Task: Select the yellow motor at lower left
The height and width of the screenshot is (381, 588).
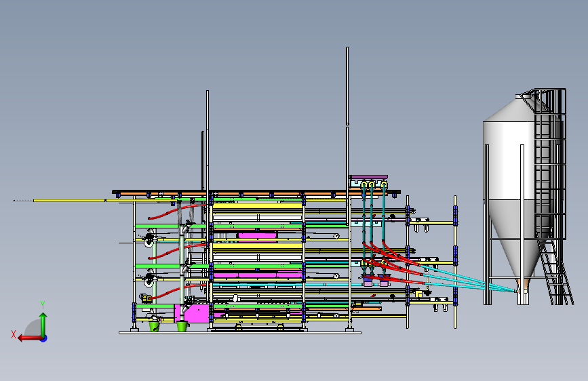Action: (x=146, y=299)
